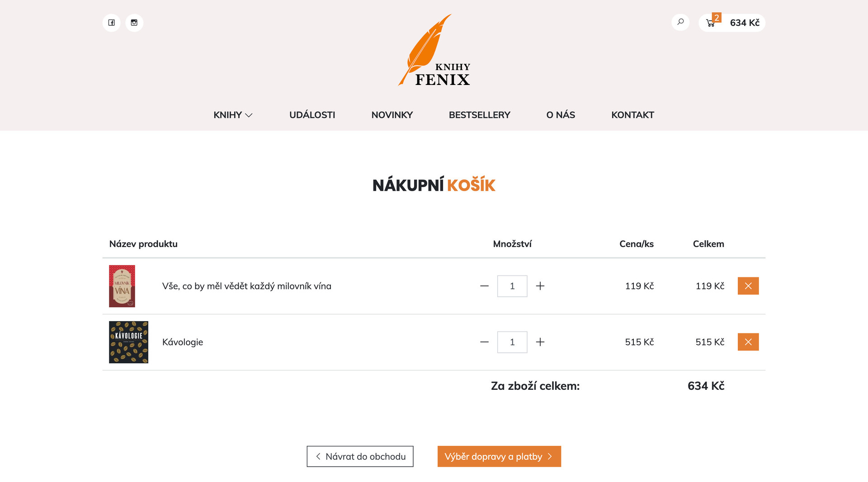This screenshot has width=868, height=482.
Task: Remove Kávologie from the cart
Action: (748, 342)
